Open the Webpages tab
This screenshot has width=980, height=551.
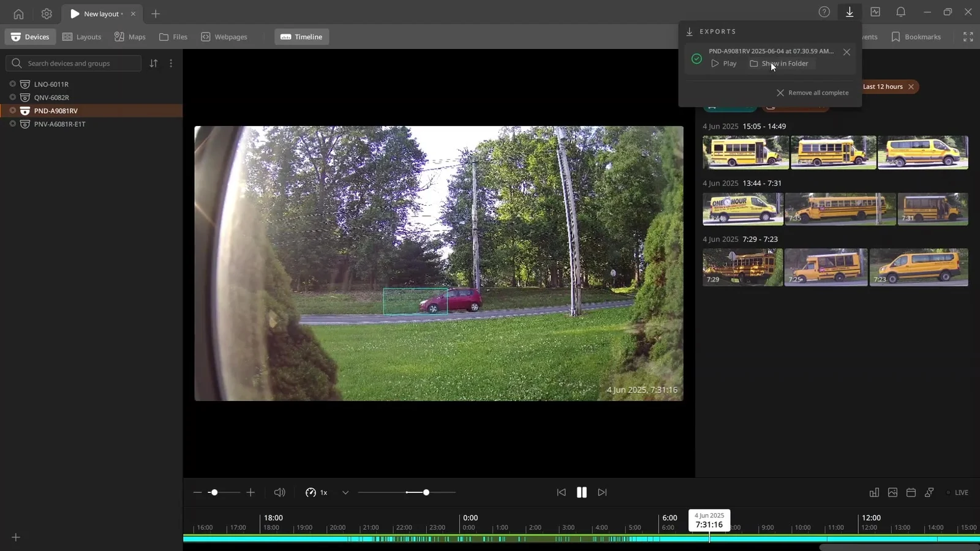point(224,37)
